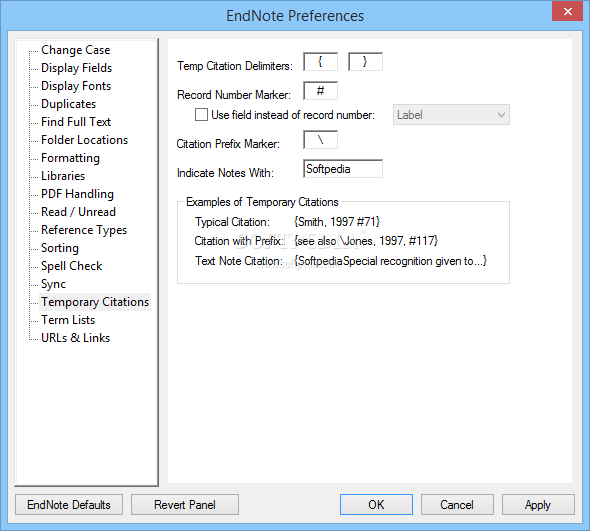Apply the preference changes
The width and height of the screenshot is (590, 531).
tap(538, 505)
